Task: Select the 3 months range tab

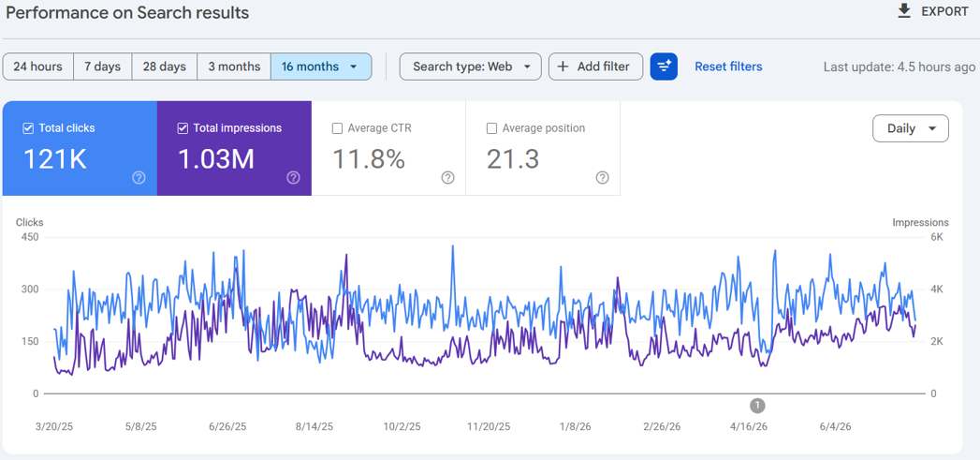Action: (x=234, y=67)
